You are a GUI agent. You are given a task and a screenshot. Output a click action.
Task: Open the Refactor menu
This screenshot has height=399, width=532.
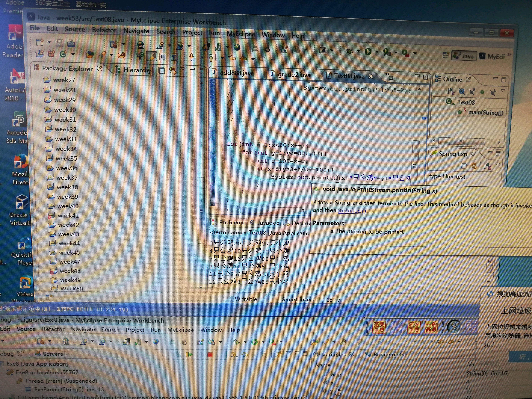(104, 30)
